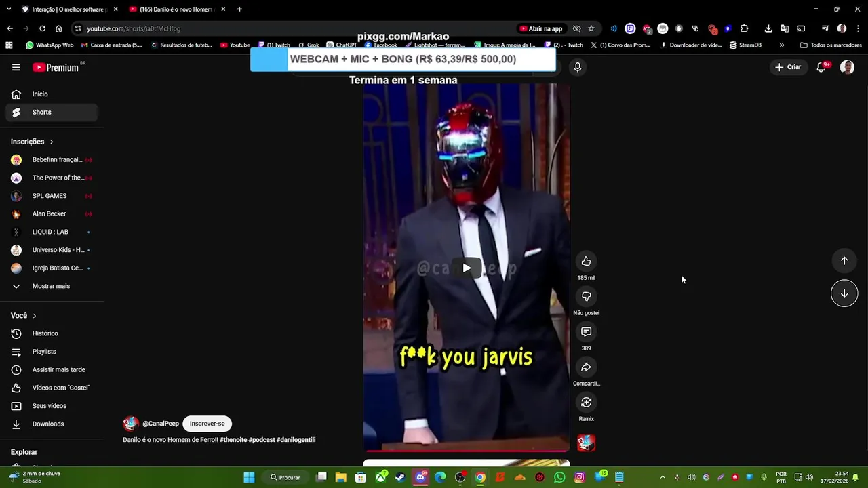Click the browser home button
This screenshot has height=488, width=868.
tap(58, 28)
